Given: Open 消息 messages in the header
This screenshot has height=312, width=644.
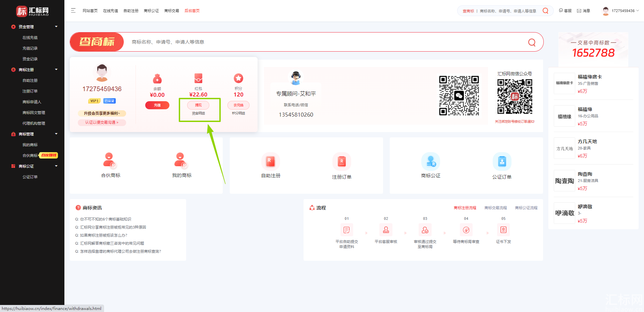Looking at the screenshot, I should click(x=583, y=11).
